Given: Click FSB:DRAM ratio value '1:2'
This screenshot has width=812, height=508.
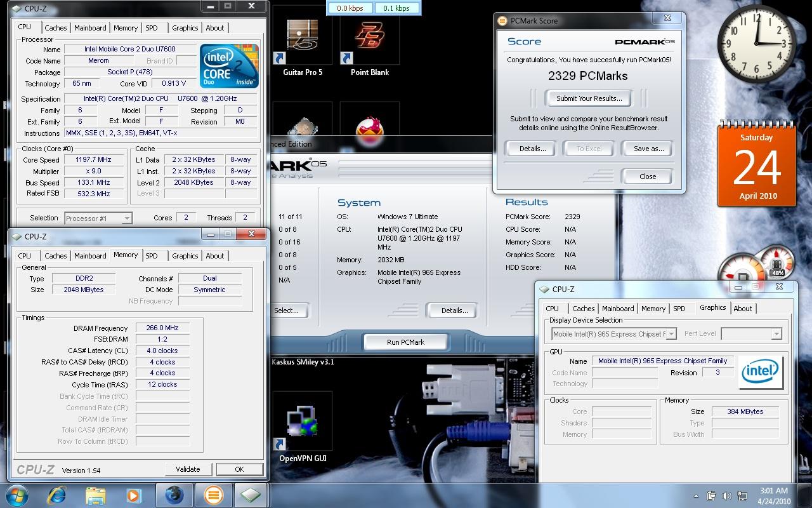Looking at the screenshot, I should [162, 339].
